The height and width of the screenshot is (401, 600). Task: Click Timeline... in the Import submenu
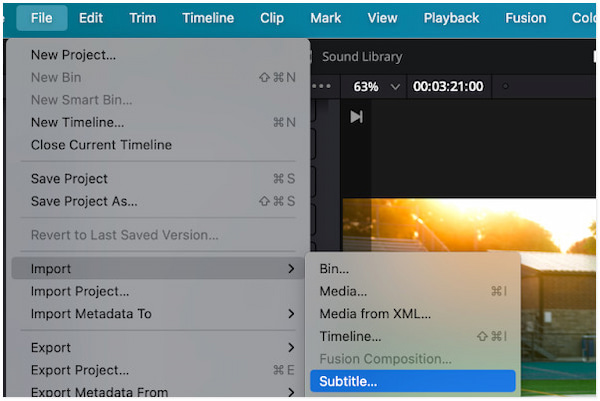[350, 336]
